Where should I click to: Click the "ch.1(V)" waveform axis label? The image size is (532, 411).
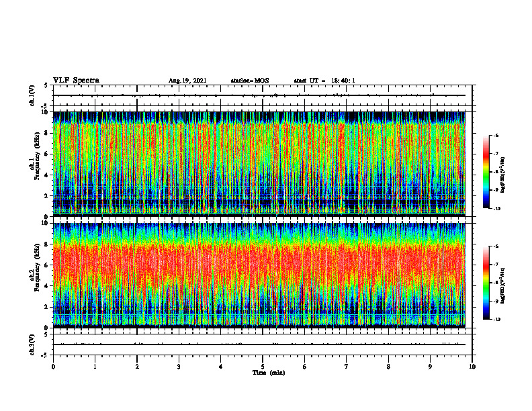(x=32, y=95)
